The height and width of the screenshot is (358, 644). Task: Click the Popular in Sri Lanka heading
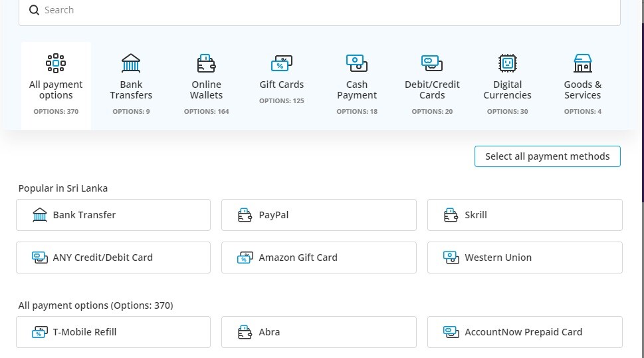coord(63,188)
